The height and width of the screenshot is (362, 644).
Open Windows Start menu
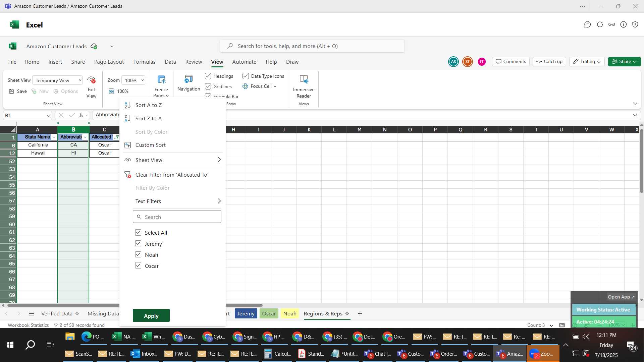10,345
